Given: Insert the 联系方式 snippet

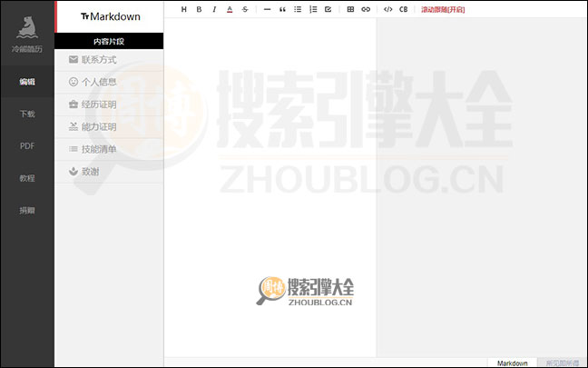Looking at the screenshot, I should click(x=109, y=60).
